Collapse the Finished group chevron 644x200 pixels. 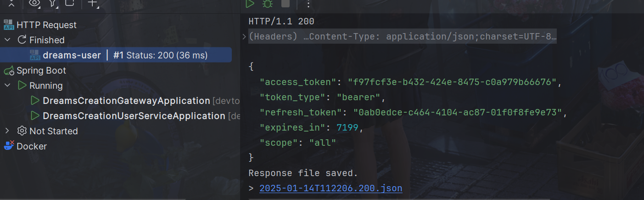7,40
